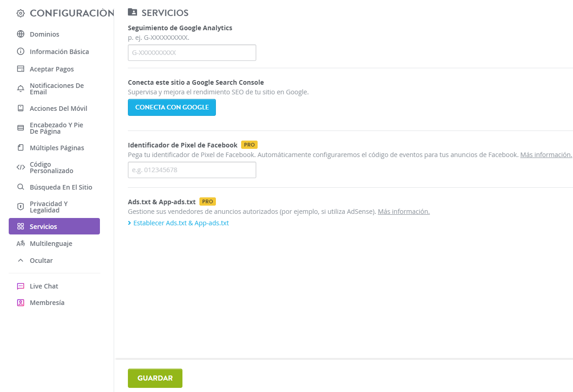Screen dimensions: 573x392
Task: Click the CONECTA CON GOOGLE button
Action: tap(172, 107)
